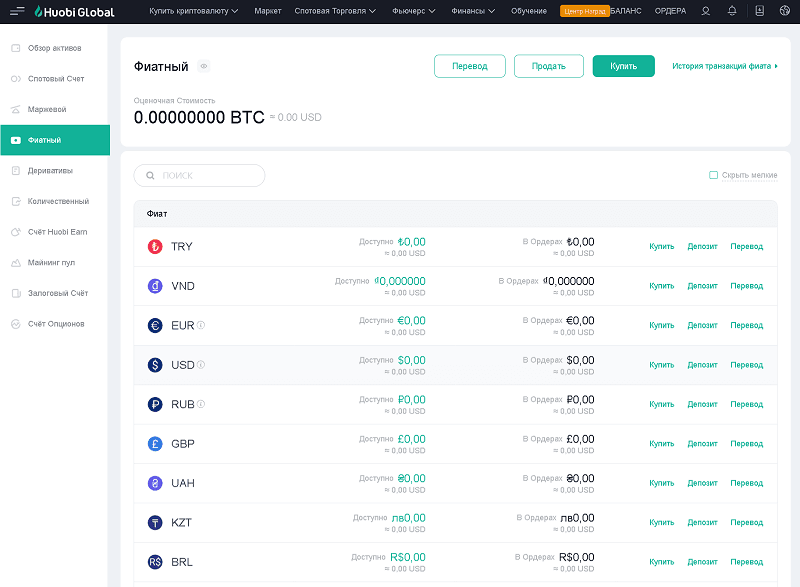Open ОРДЕРА in top navigation
The width and height of the screenshot is (800, 587).
[x=670, y=11]
